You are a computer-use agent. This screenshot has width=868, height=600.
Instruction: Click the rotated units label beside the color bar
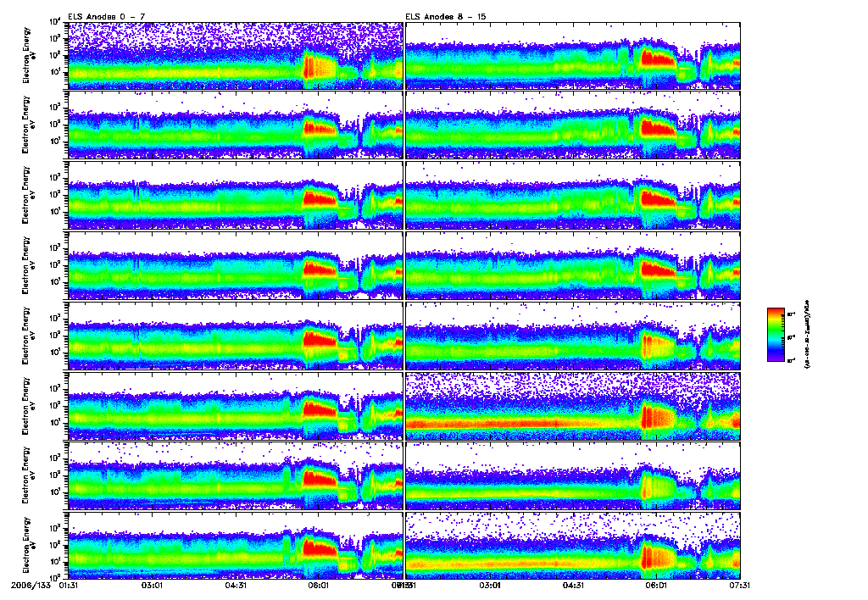click(806, 335)
